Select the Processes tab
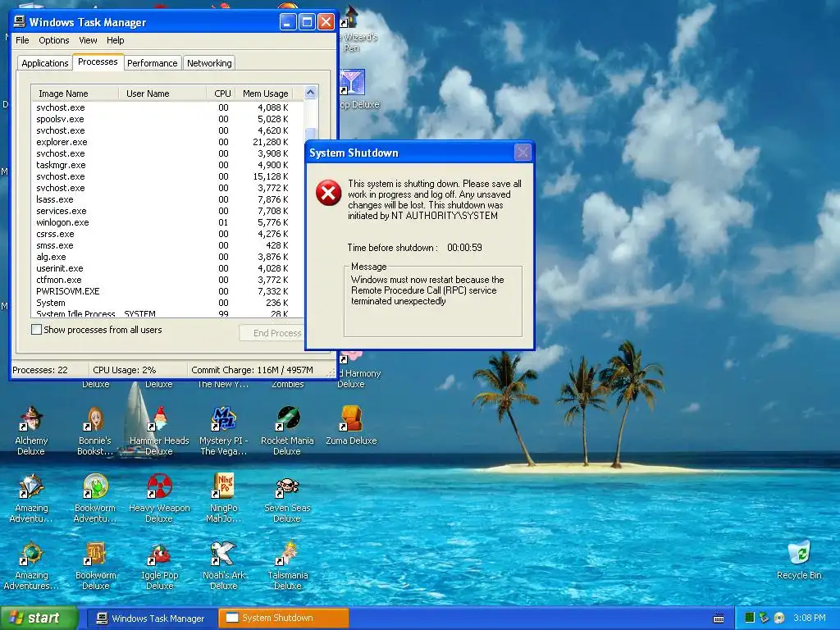Screen dimensions: 840x630 point(98,62)
